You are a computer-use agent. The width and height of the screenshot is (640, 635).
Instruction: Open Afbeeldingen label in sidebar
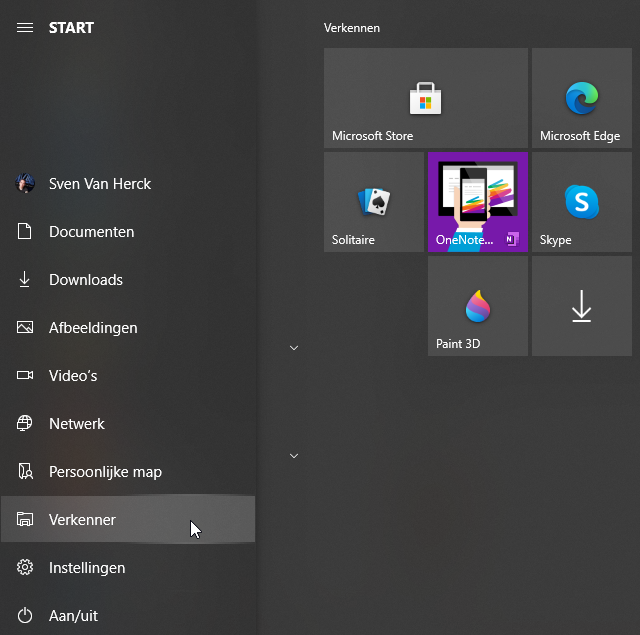(93, 328)
